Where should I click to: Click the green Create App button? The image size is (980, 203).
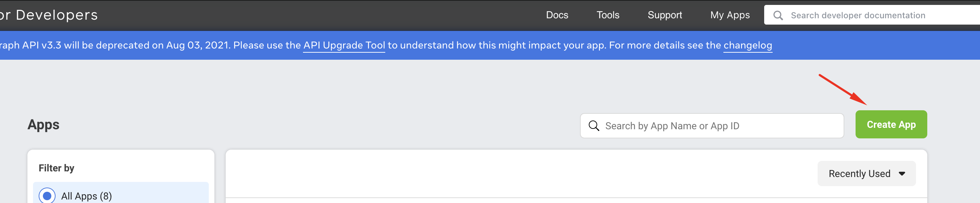(891, 124)
